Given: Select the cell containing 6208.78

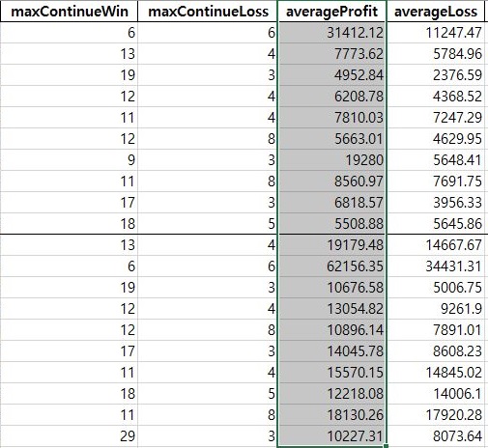Looking at the screenshot, I should tap(331, 97).
